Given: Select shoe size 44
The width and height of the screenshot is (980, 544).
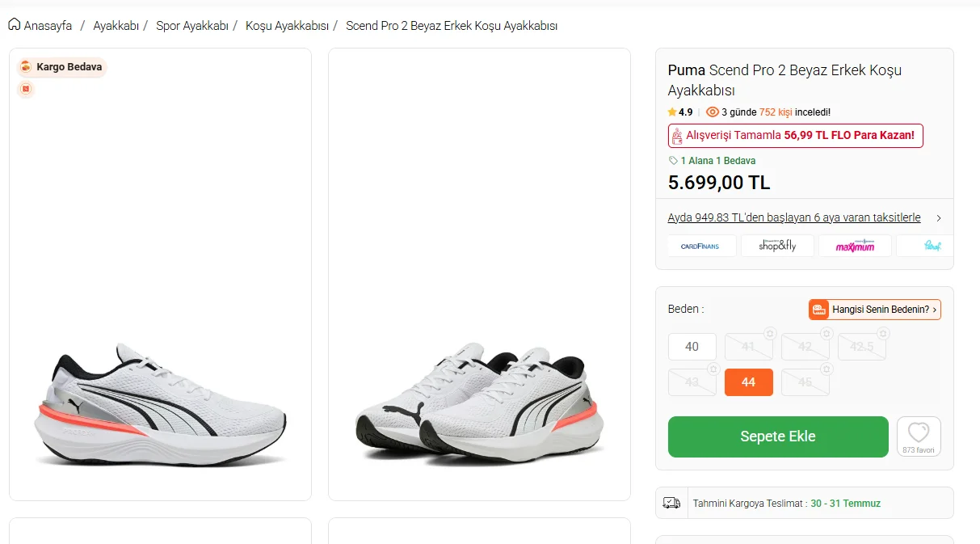Looking at the screenshot, I should (x=749, y=382).
